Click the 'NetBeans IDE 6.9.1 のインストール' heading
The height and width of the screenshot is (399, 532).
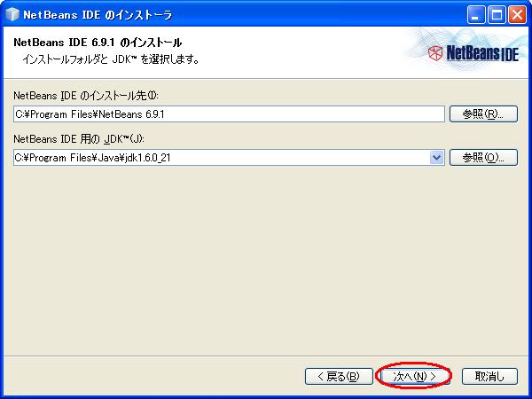(98, 43)
